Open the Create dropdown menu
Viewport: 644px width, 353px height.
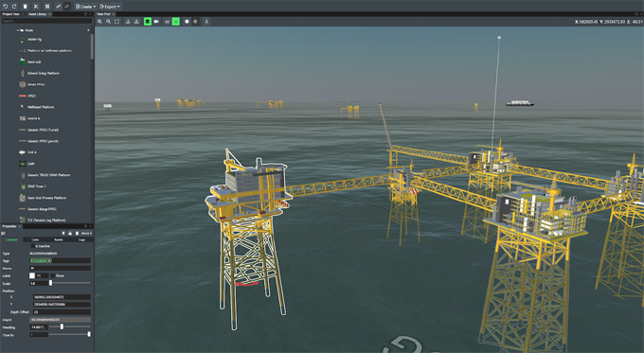click(85, 7)
